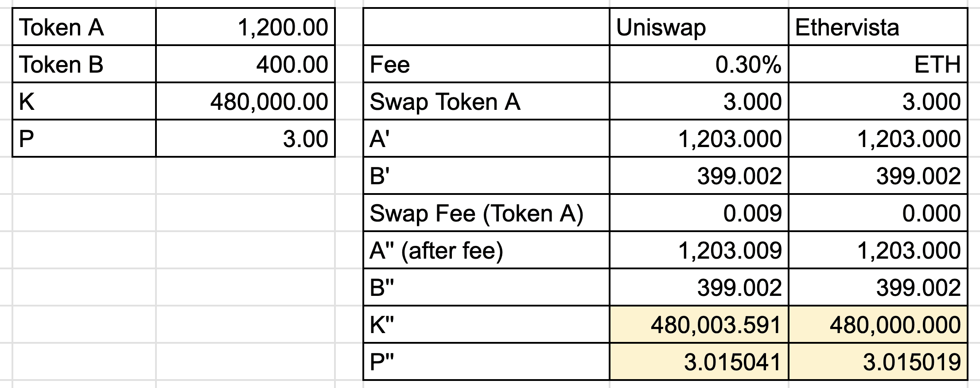Click the Uniswap swap fee 0.009 cell
This screenshot has width=980, height=388.
[x=699, y=213]
